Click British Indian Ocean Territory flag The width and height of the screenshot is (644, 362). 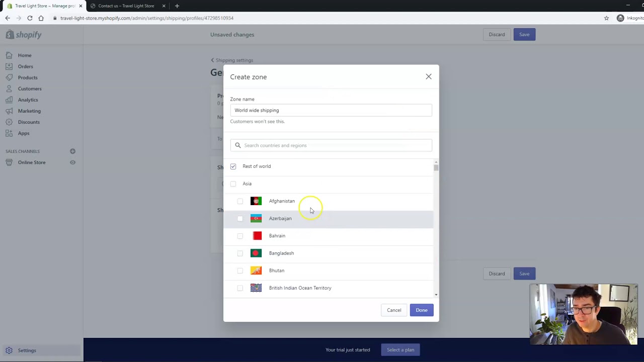[256, 288]
